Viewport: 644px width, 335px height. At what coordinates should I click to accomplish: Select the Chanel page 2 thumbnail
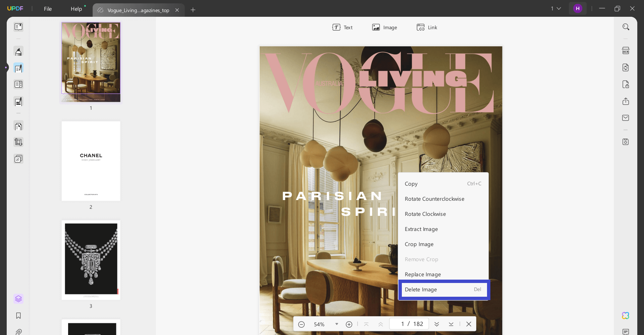pyautogui.click(x=91, y=161)
